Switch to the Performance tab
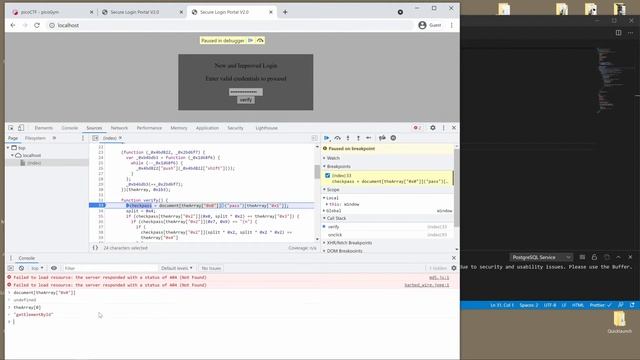The image size is (640, 360). tap(149, 128)
